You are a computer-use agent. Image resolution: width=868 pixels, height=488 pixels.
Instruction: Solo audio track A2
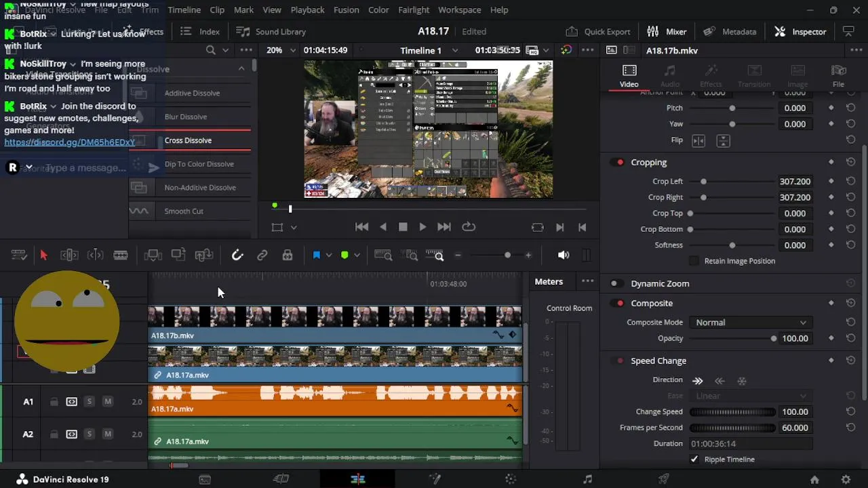[x=89, y=434]
